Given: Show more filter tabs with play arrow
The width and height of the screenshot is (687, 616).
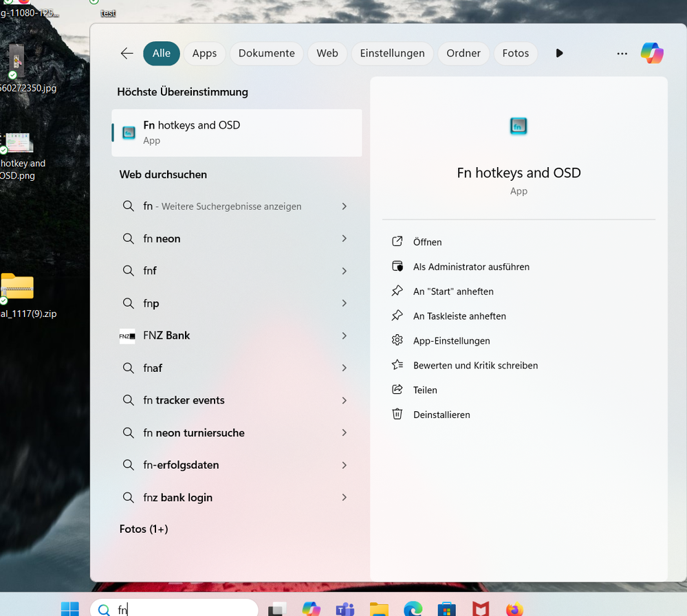Looking at the screenshot, I should pos(559,54).
